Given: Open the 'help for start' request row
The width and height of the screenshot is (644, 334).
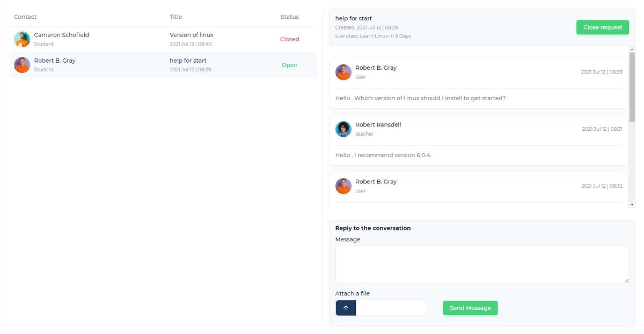Looking at the screenshot, I should click(188, 61).
